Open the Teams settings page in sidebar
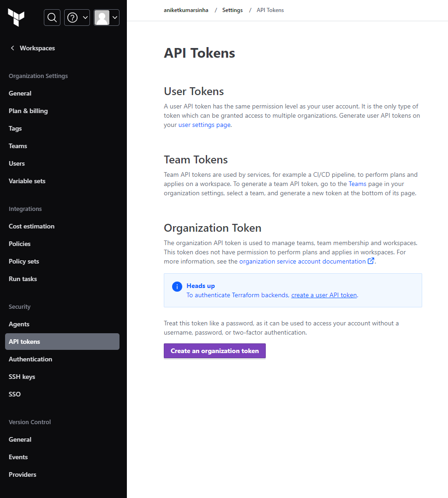The image size is (448, 498). (x=18, y=146)
